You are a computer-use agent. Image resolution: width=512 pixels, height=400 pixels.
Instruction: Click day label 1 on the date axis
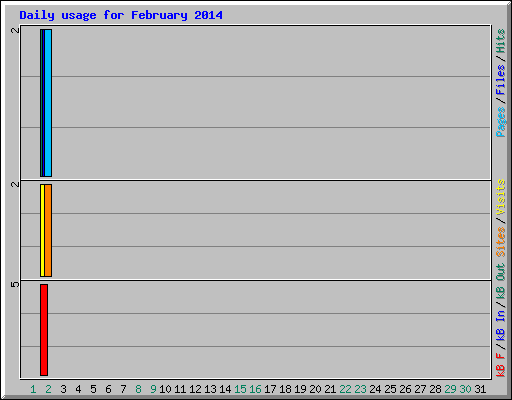tap(33, 389)
